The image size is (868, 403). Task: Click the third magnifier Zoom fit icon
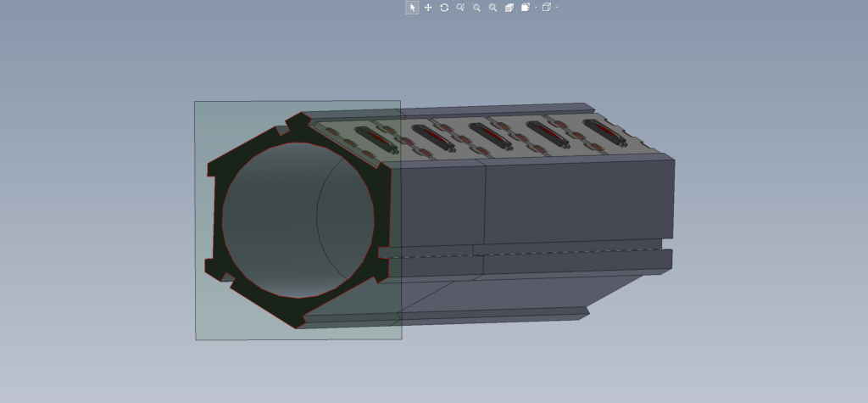click(492, 8)
